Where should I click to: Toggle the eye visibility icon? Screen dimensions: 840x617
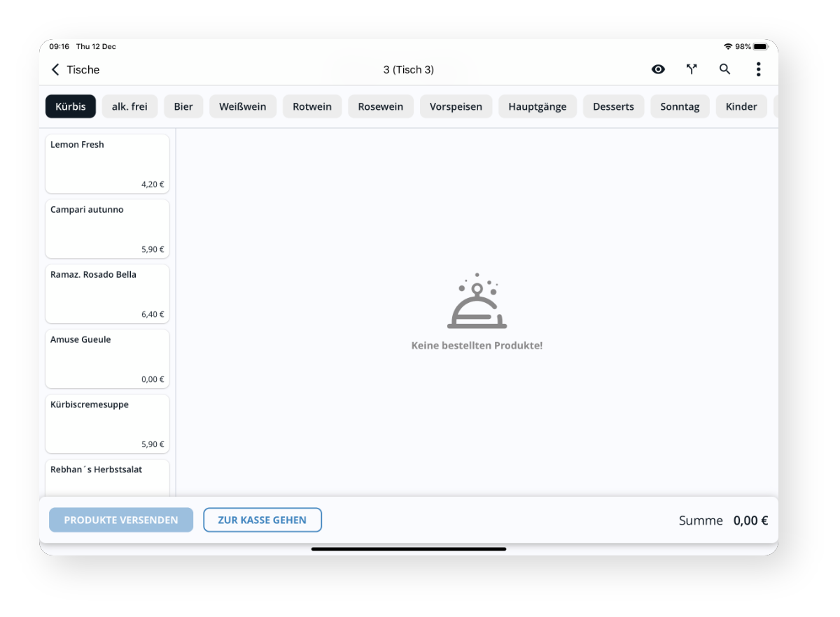658,69
